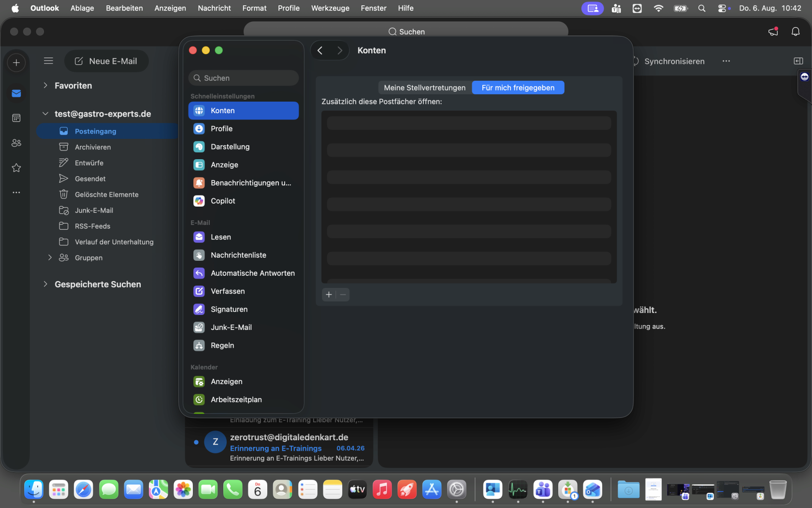Open Synchronisieren more options ellipsis
812x508 pixels.
pyautogui.click(x=726, y=61)
